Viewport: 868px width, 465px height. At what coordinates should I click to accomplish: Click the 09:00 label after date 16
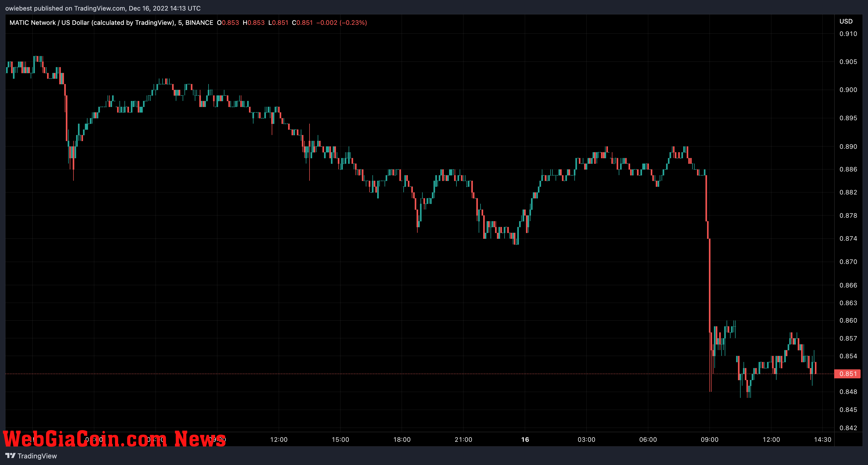coord(710,439)
